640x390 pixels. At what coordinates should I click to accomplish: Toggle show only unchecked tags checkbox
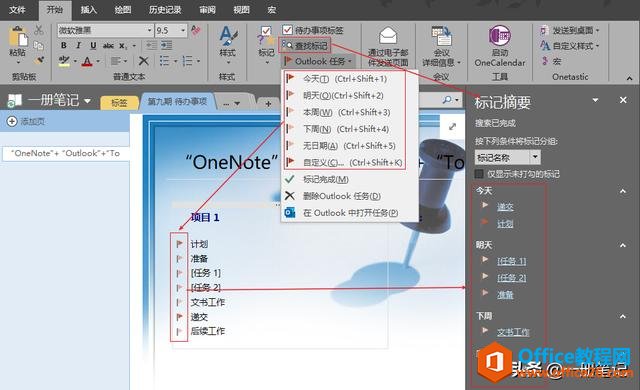479,174
